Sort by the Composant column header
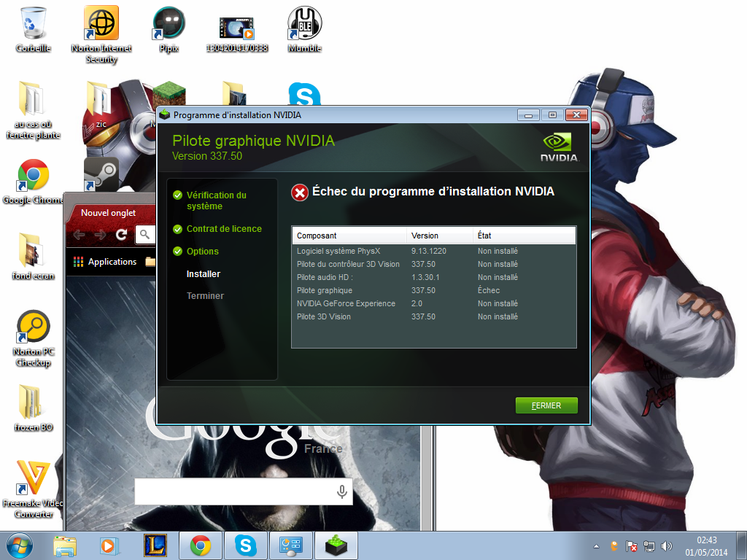This screenshot has height=560, width=747. pyautogui.click(x=349, y=236)
